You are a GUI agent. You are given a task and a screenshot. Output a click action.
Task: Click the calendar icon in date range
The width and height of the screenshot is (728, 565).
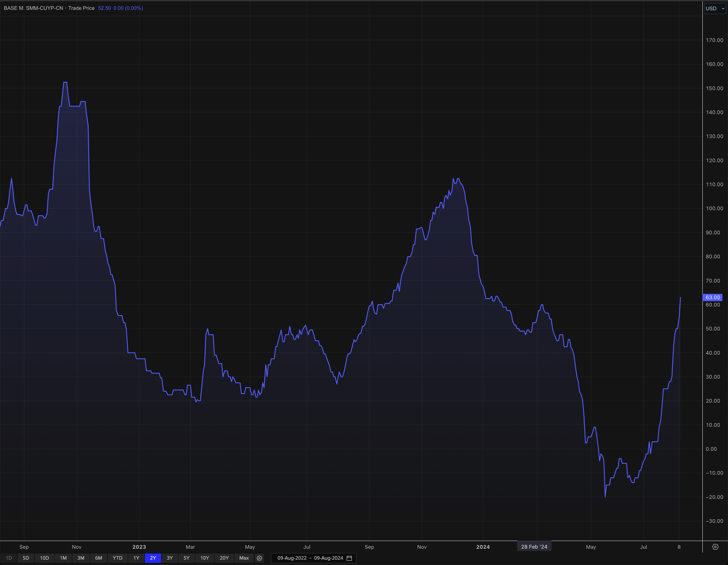coord(349,558)
